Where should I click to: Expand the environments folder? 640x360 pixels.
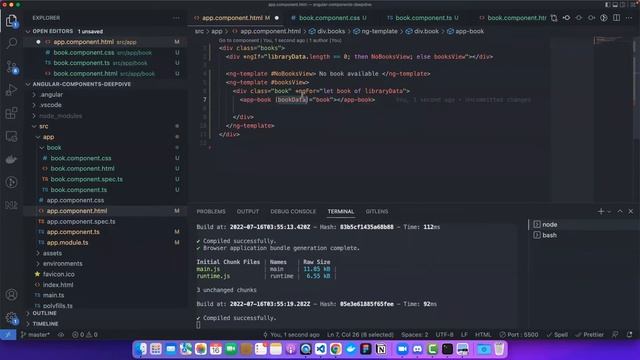(62, 264)
